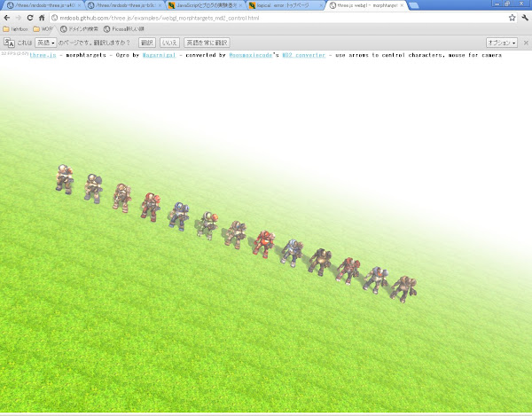This screenshot has width=532, height=416.
Task: Open the wrench settings menu
Action: [x=525, y=18]
